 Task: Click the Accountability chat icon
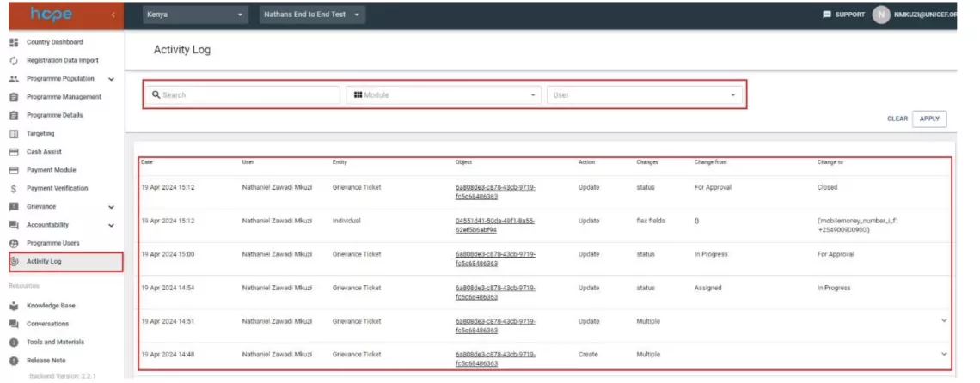(x=14, y=225)
